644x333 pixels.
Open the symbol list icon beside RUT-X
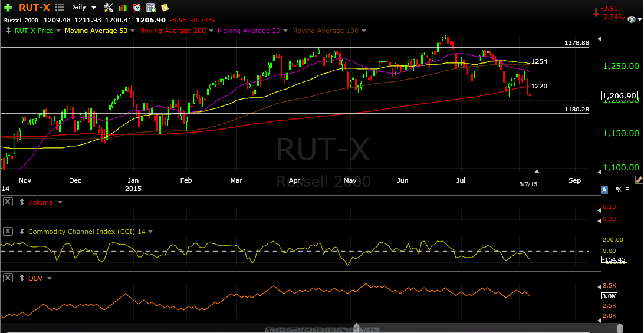point(60,7)
